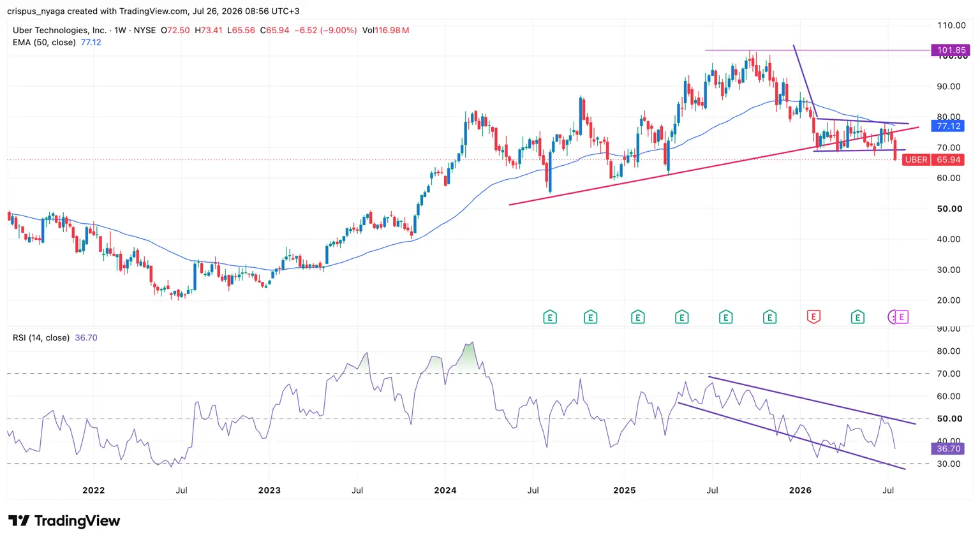Click the 110.00 price axis label
Screen dimensions: 980x542
coord(951,26)
